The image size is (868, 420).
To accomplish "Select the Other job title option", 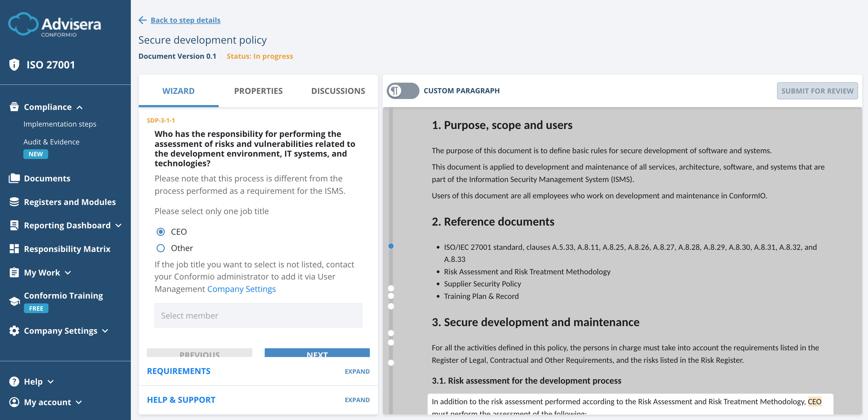I will coord(161,248).
